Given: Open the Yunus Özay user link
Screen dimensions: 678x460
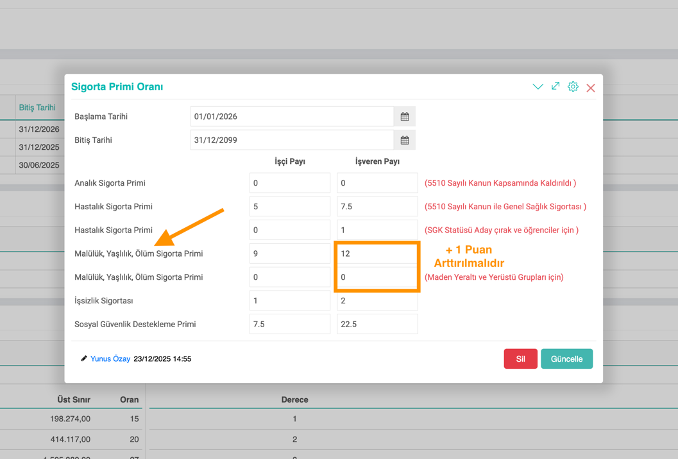Looking at the screenshot, I should click(x=110, y=358).
